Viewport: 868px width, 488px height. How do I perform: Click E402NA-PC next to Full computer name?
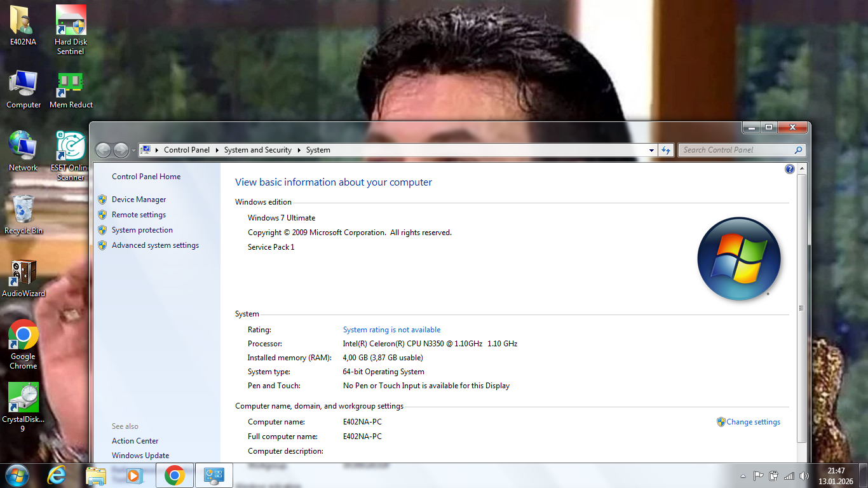pos(362,437)
